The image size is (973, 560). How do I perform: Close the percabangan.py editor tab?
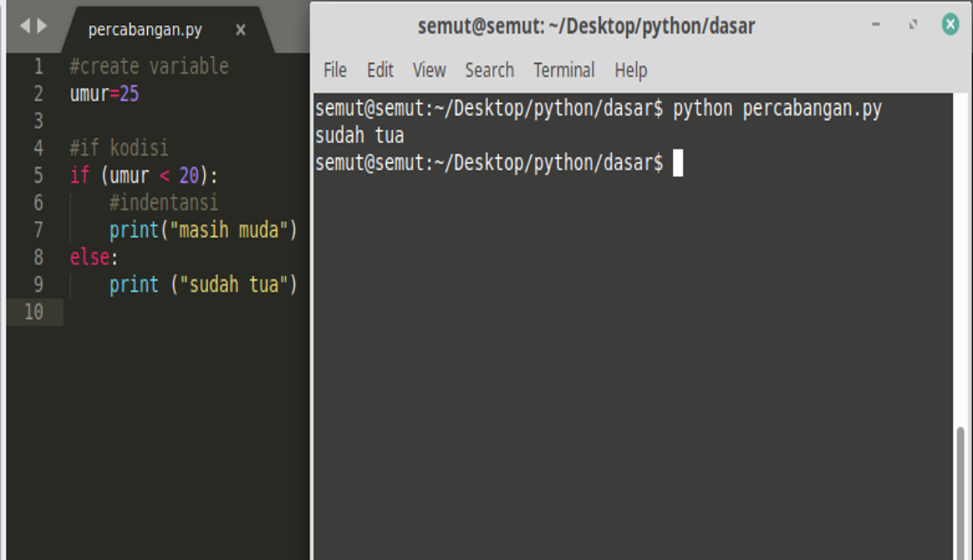tap(241, 30)
